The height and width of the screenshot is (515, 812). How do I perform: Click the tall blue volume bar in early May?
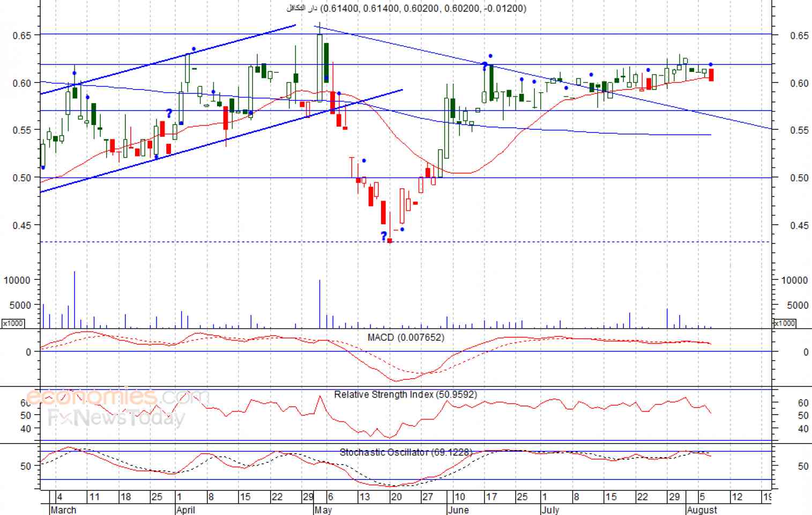click(319, 304)
